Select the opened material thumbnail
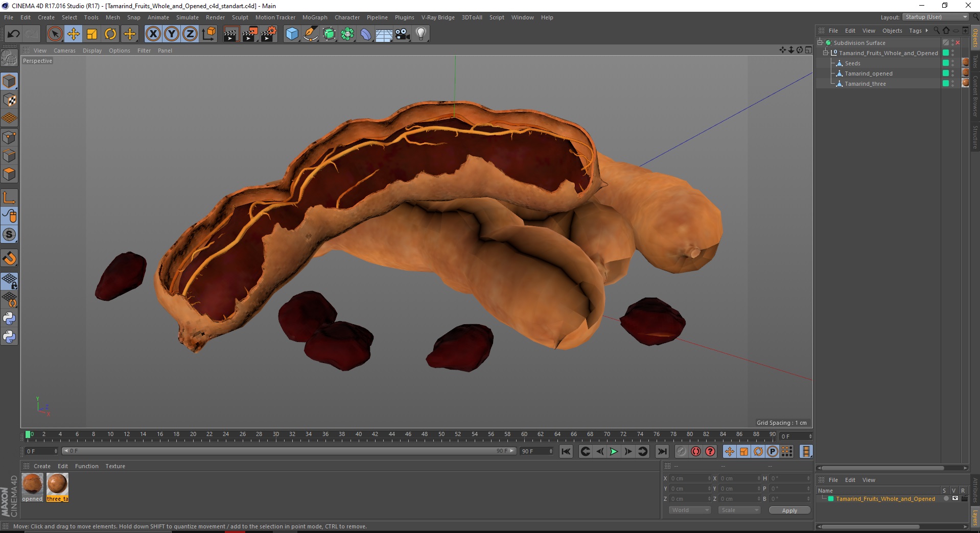This screenshot has height=533, width=980. [x=32, y=488]
